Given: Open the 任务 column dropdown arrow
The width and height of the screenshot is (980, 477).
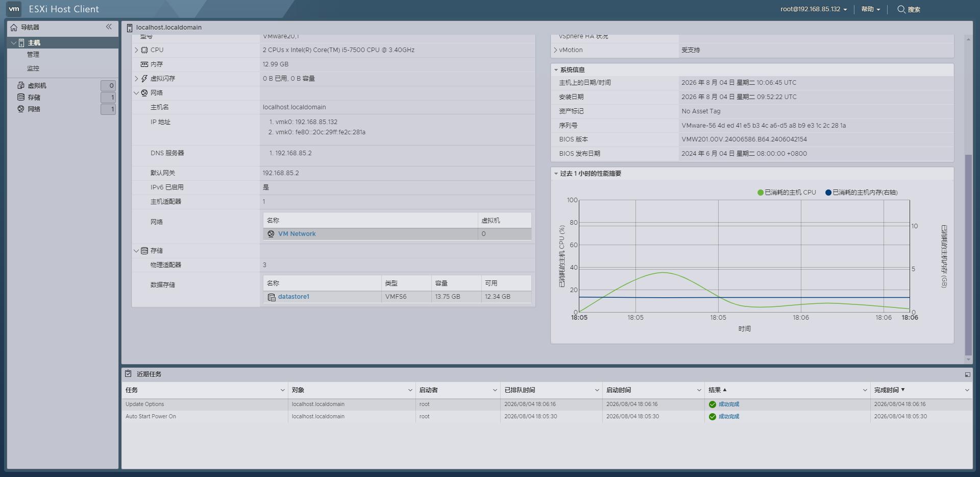Looking at the screenshot, I should [x=283, y=390].
